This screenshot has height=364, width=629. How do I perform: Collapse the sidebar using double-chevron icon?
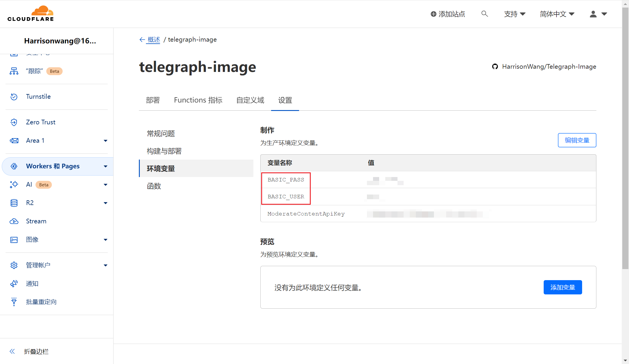coord(12,351)
